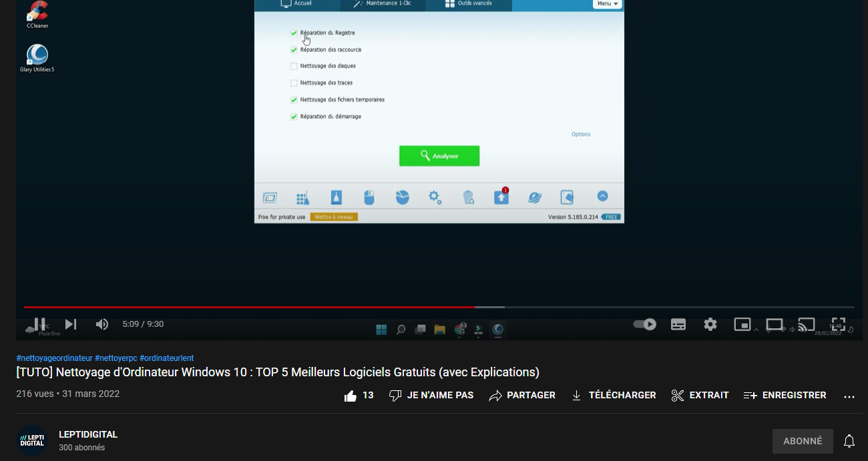868x461 pixels.
Task: Click Glary's update arrow icon with red badge
Action: (501, 196)
